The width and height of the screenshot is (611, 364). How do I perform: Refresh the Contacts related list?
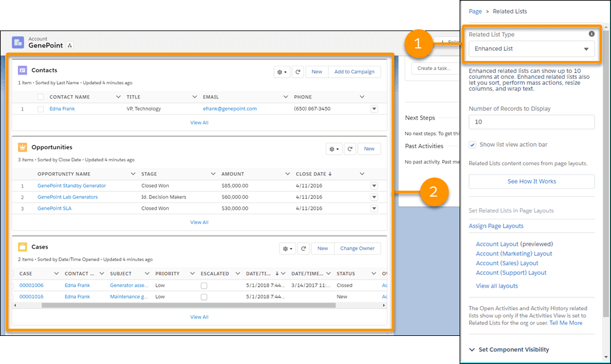[x=298, y=72]
